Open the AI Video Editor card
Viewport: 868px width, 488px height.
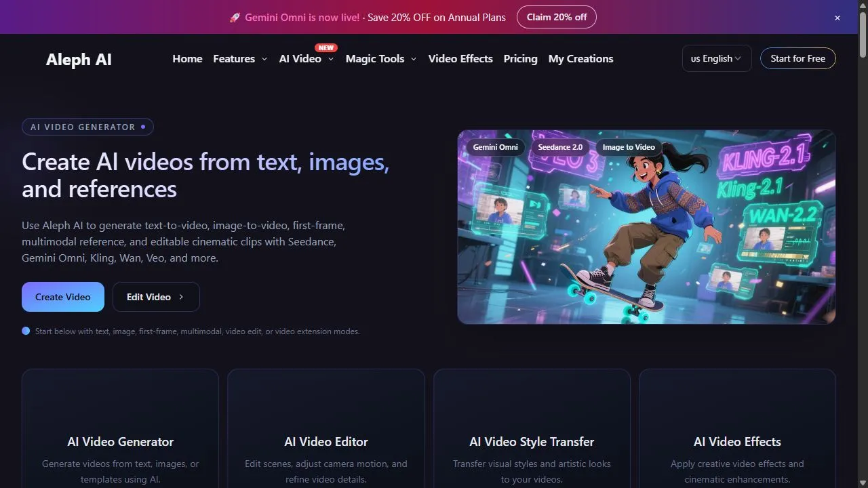click(x=326, y=428)
